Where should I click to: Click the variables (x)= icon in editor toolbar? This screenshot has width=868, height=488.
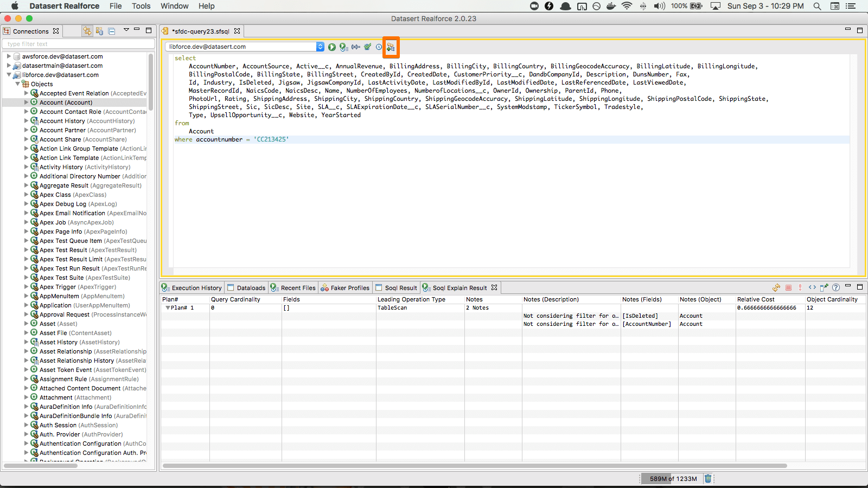tap(356, 47)
